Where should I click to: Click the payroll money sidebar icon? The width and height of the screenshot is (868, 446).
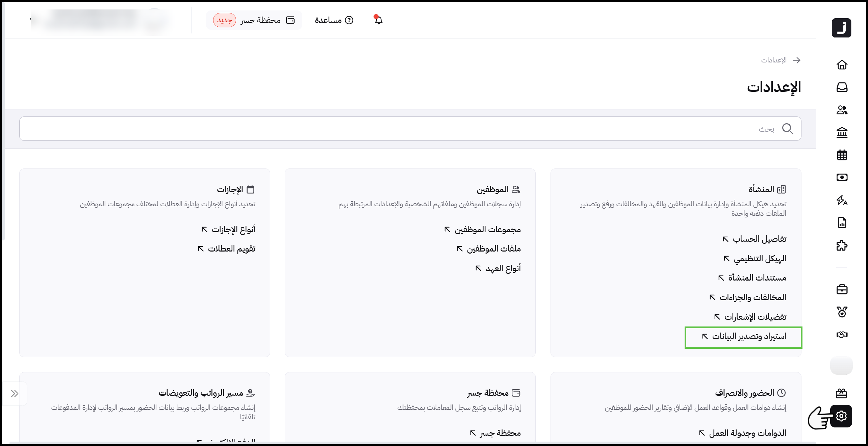click(x=842, y=177)
